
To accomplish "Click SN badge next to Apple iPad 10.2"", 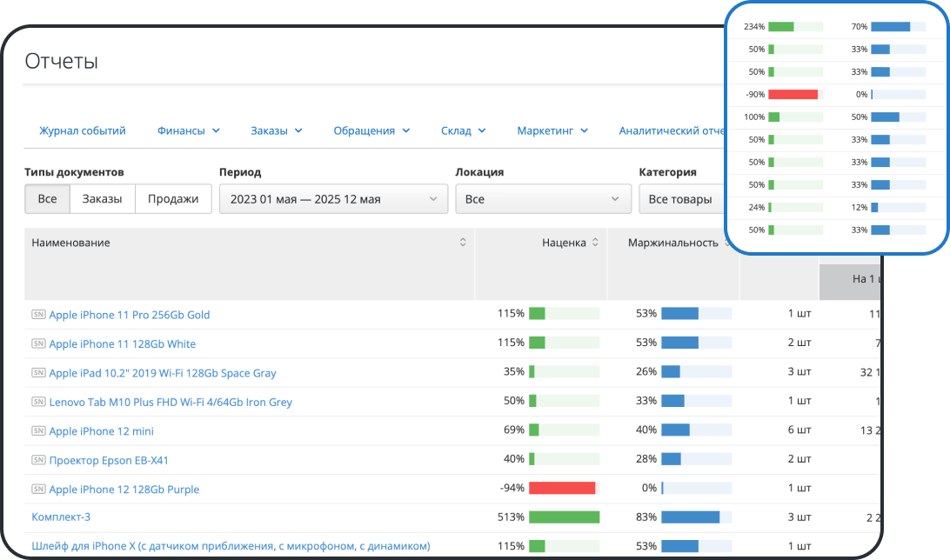I will [x=38, y=373].
